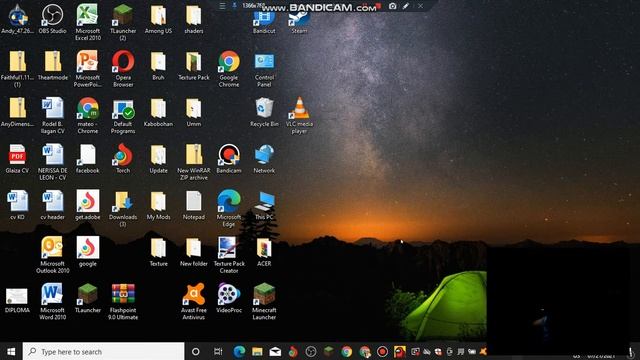Open Microsoft Outlook 2010 shortcut
This screenshot has width=640, height=360.
pyautogui.click(x=53, y=255)
